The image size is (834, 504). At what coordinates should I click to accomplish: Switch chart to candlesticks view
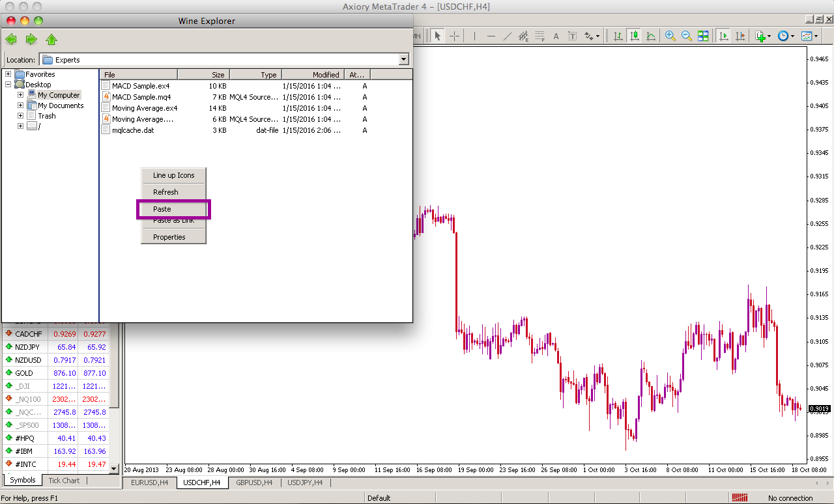633,36
